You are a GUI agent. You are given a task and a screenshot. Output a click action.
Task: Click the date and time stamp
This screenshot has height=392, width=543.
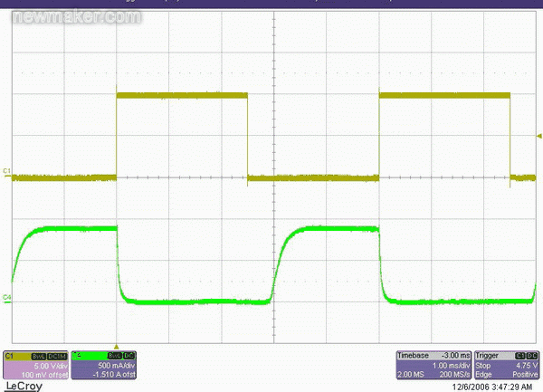tap(492, 386)
